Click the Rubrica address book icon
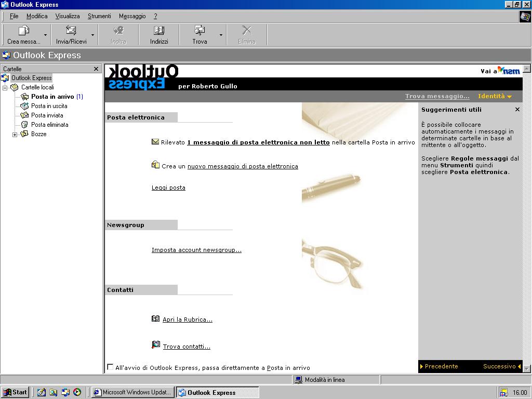 [155, 318]
